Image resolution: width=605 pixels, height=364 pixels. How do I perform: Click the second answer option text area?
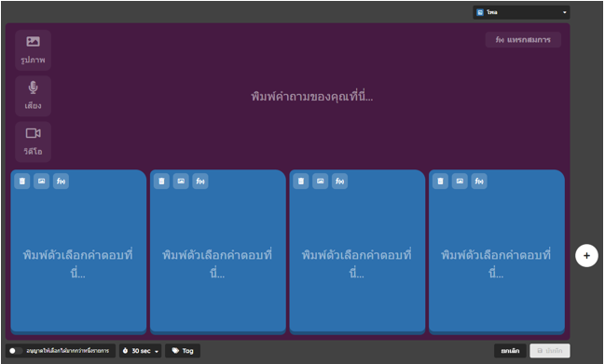click(x=217, y=263)
